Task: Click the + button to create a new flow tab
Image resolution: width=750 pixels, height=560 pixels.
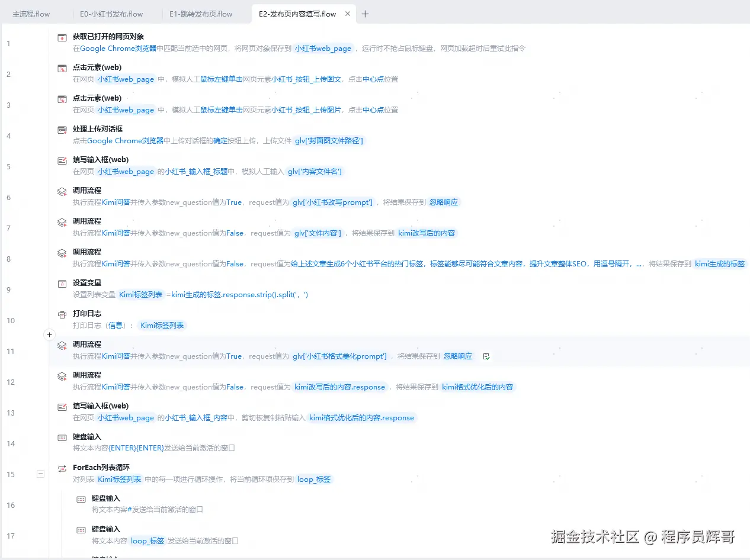Action: [366, 12]
